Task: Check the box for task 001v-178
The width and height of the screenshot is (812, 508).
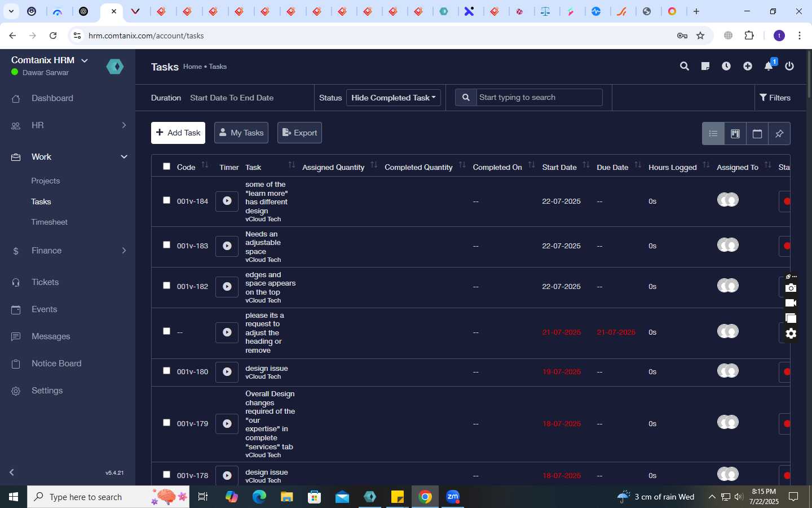Action: click(x=166, y=475)
